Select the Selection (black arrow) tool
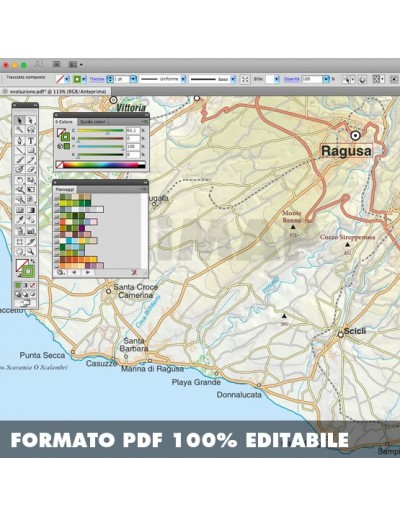400x517 pixels. tap(20, 120)
